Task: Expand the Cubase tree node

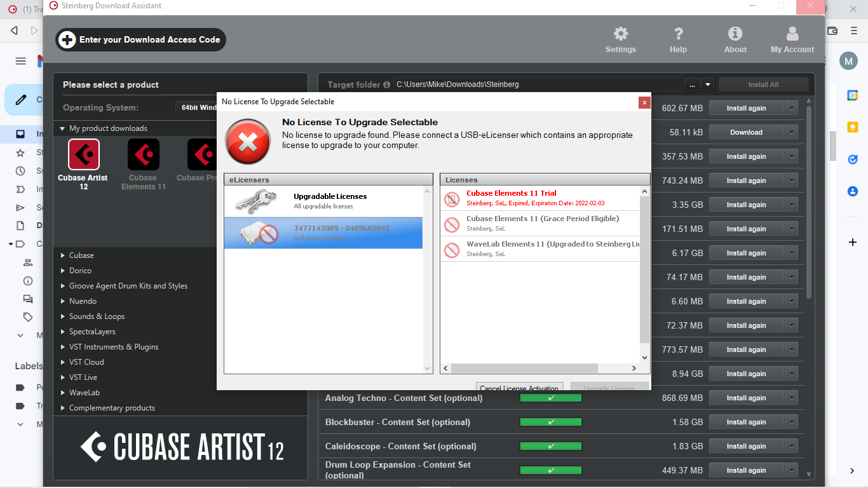Action: coord(63,255)
